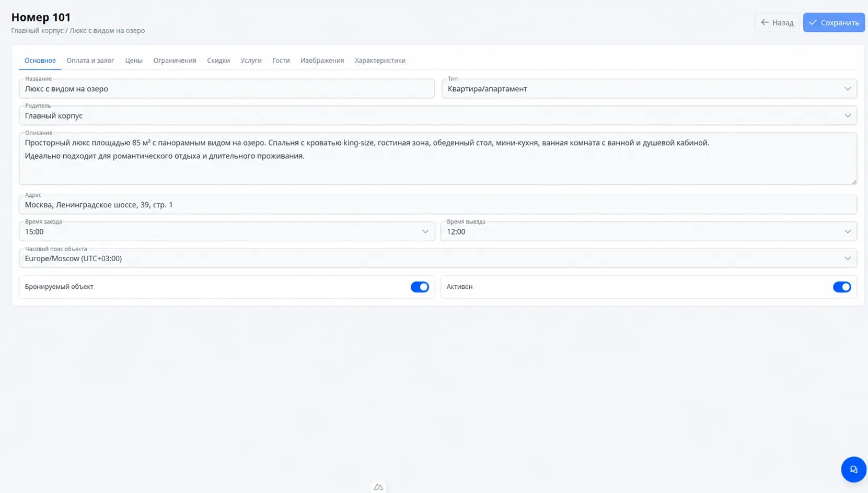Click into the Название input field

[x=227, y=89]
